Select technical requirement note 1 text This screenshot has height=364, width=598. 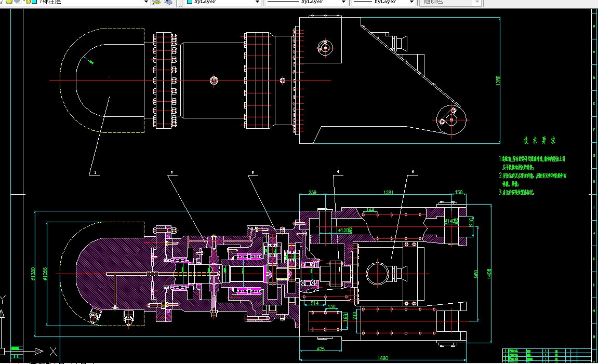coord(532,163)
